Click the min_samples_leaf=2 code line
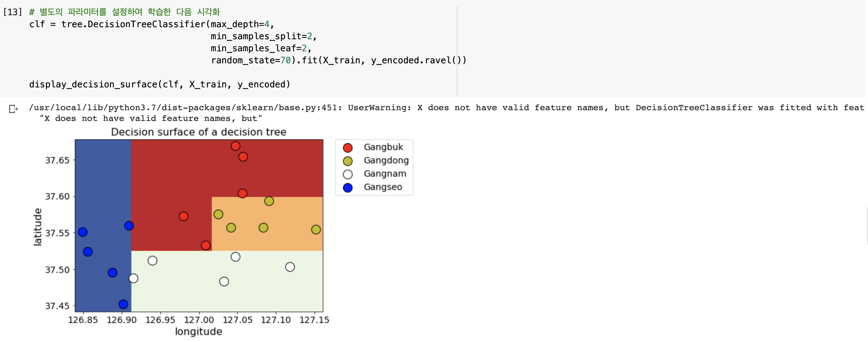Viewport: 868px width, 342px height. tap(261, 48)
